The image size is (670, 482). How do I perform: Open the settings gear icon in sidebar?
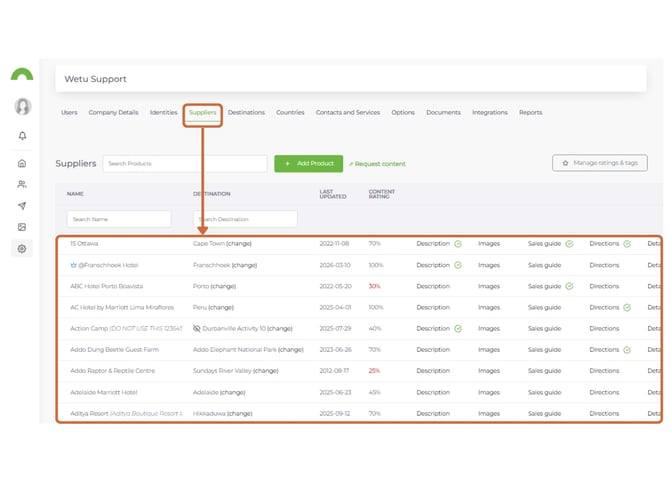pos(22,249)
